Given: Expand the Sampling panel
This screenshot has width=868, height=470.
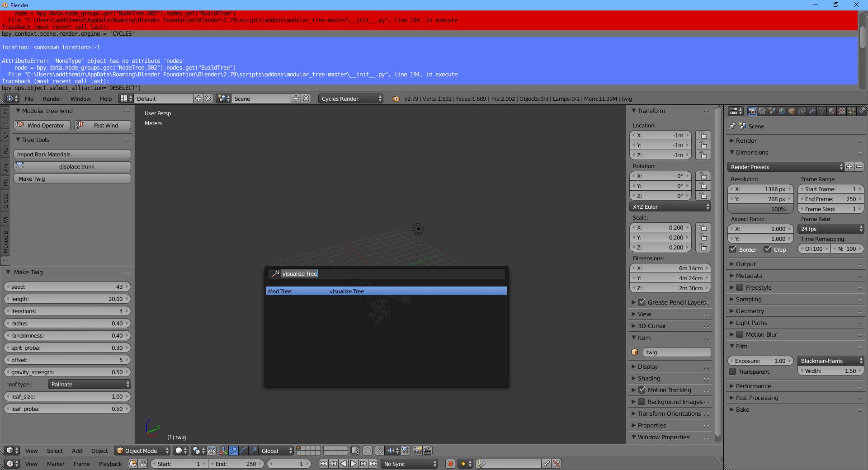Looking at the screenshot, I should pyautogui.click(x=749, y=299).
